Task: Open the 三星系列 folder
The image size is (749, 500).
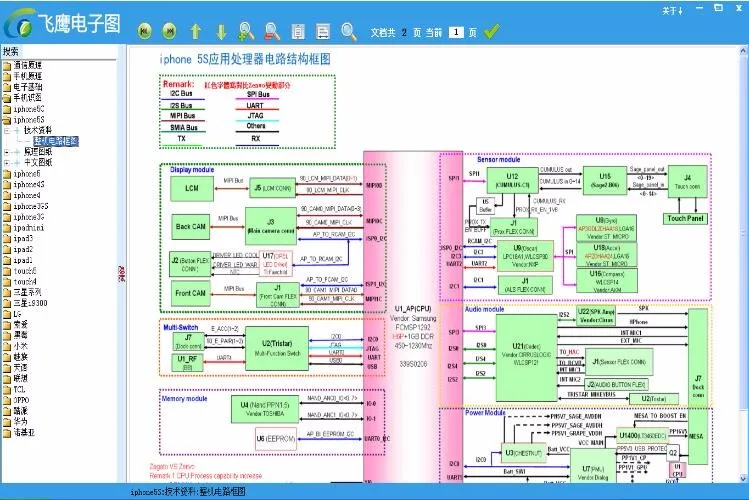Action: 22,292
